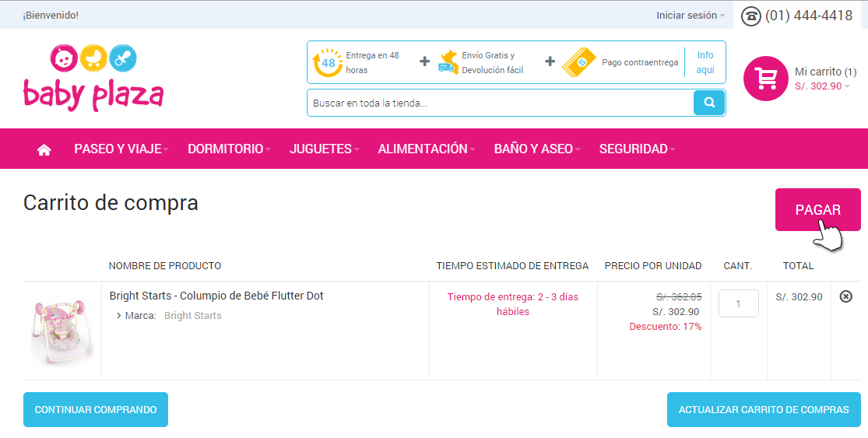Click the struck-through price S/. 362.85
Image resolution: width=868 pixels, height=438 pixels.
[679, 297]
